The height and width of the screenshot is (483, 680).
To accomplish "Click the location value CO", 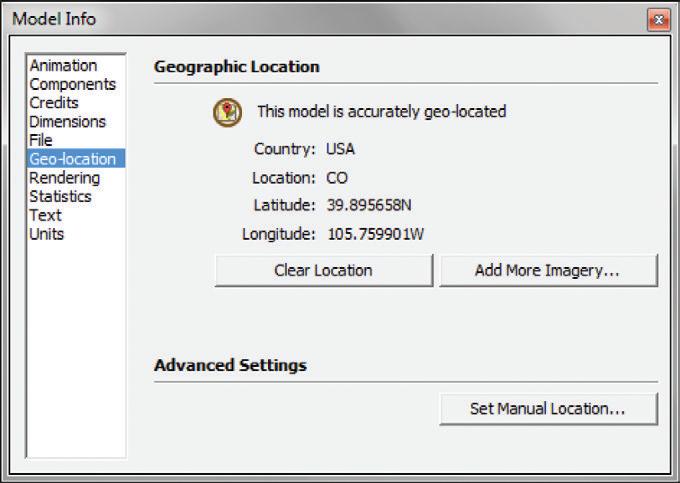I will click(337, 178).
